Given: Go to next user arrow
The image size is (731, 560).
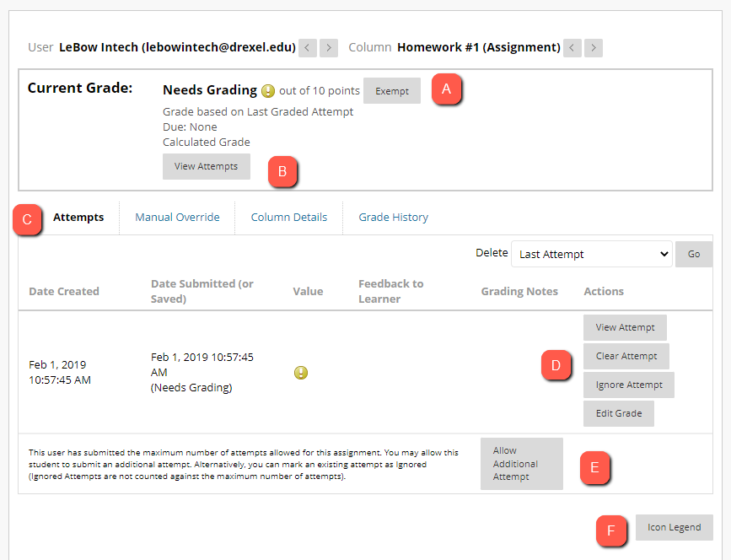Looking at the screenshot, I should pyautogui.click(x=329, y=47).
